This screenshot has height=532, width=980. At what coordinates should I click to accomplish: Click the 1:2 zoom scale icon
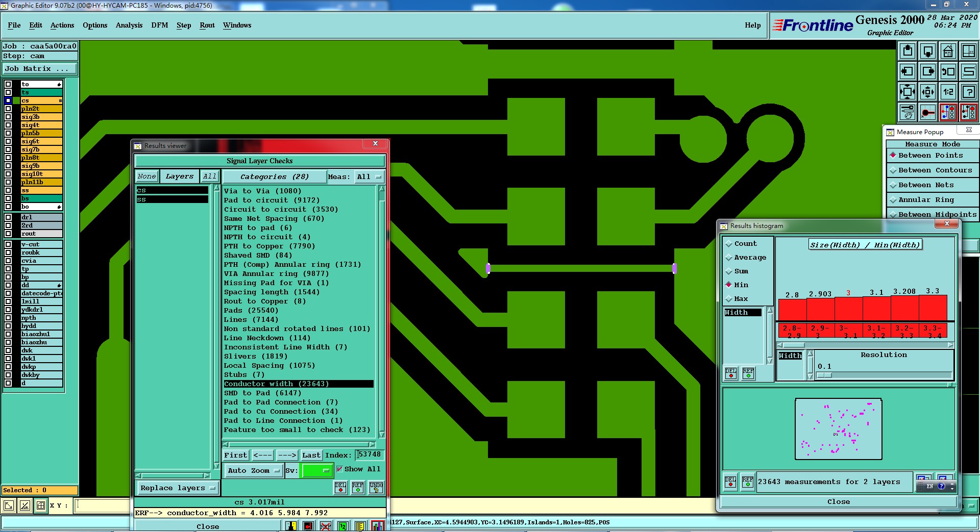click(948, 92)
